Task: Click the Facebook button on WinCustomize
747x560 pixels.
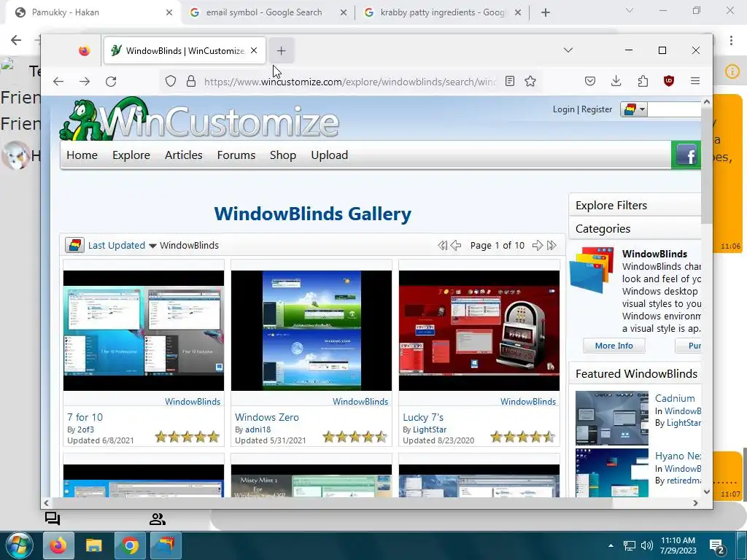Action: click(686, 155)
